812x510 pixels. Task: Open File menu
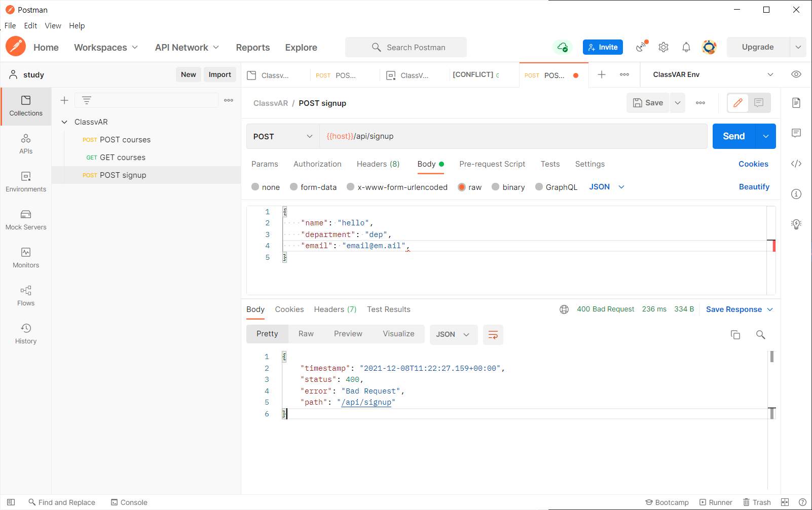point(10,26)
